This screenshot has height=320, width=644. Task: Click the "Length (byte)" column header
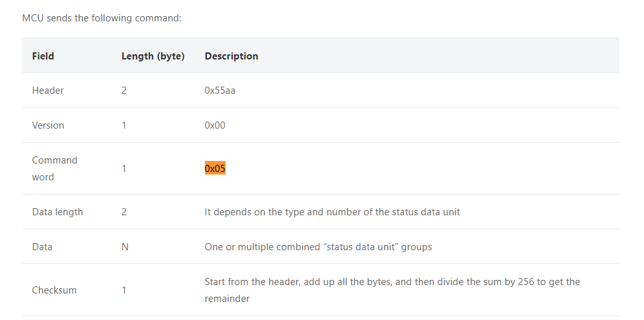(x=153, y=56)
